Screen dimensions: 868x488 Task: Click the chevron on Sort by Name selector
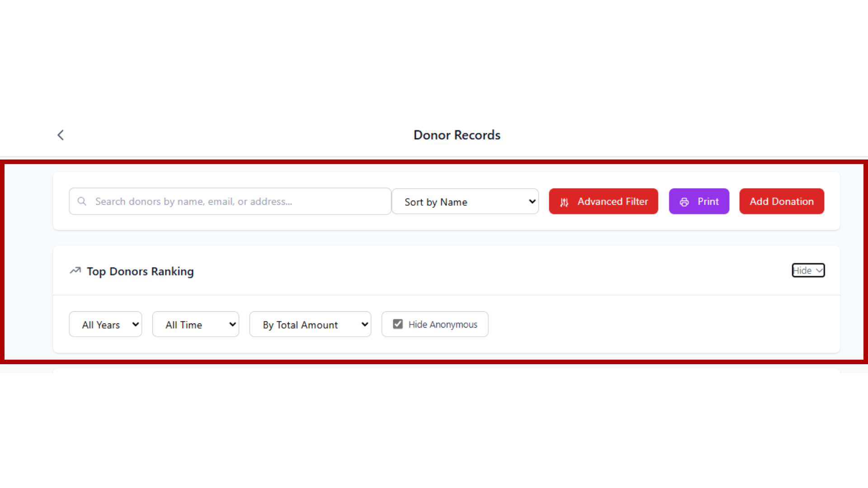tap(531, 202)
